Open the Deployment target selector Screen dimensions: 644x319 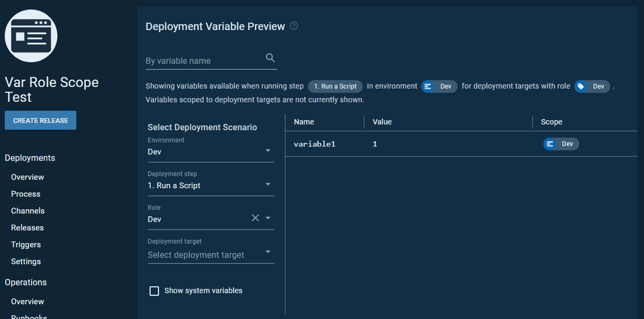[211, 254]
